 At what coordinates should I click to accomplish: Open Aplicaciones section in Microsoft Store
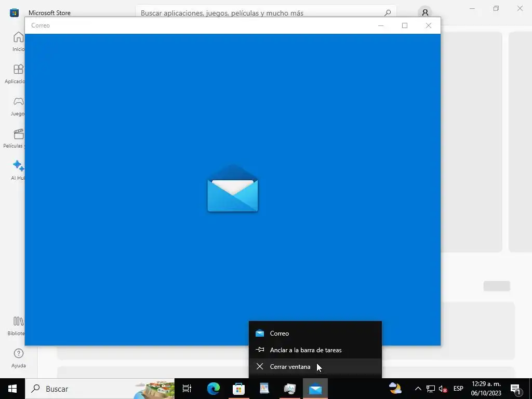14,74
